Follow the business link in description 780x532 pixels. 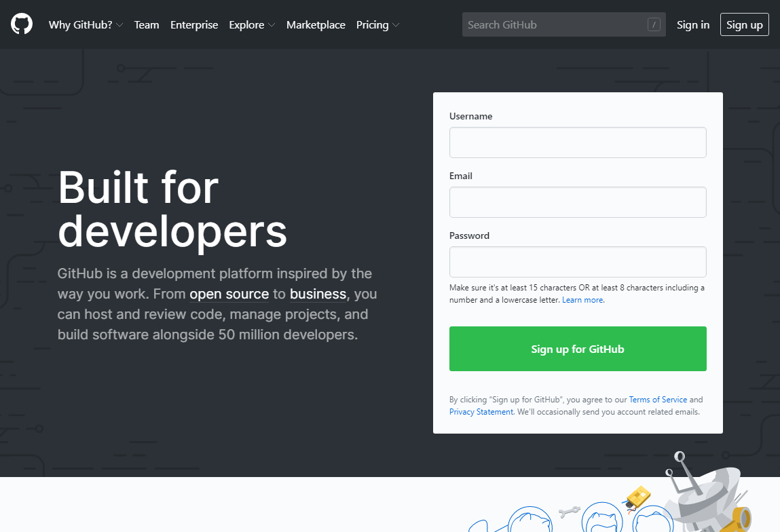click(x=318, y=294)
